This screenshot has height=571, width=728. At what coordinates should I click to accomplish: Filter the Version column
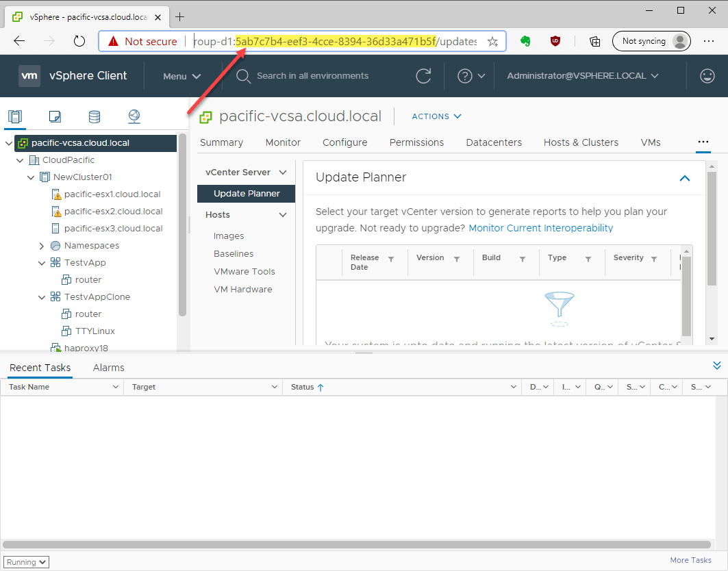pyautogui.click(x=457, y=259)
